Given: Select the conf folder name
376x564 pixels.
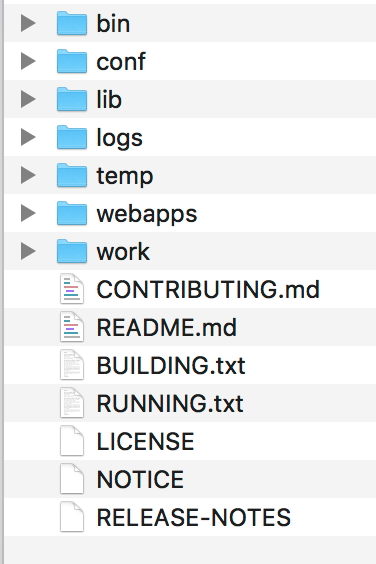Looking at the screenshot, I should coord(121,62).
